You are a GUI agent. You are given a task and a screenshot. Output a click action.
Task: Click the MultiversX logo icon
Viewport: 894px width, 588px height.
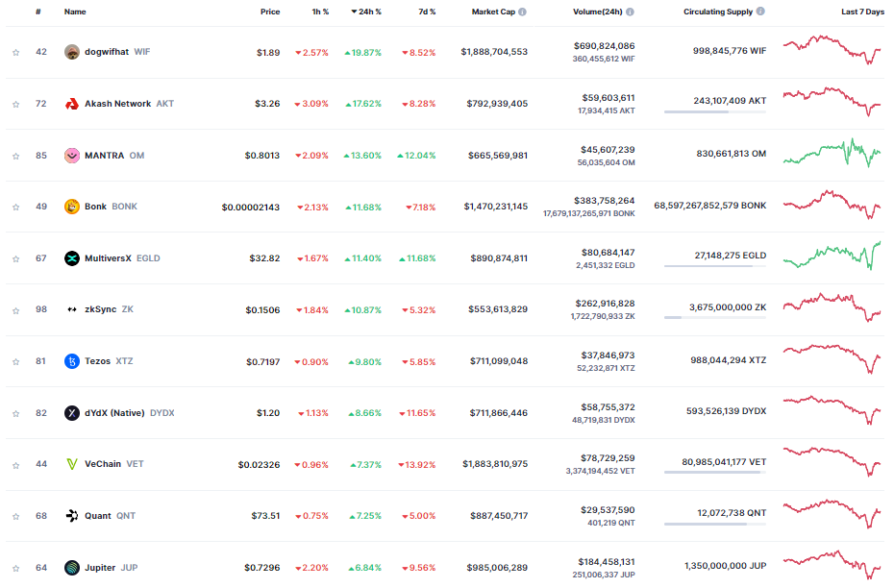coord(72,258)
